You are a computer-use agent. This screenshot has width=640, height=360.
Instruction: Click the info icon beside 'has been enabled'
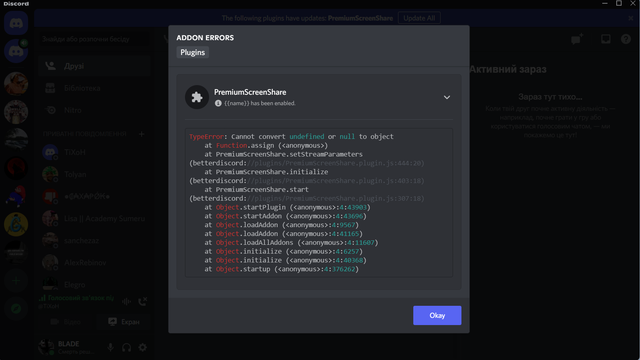coord(218,103)
